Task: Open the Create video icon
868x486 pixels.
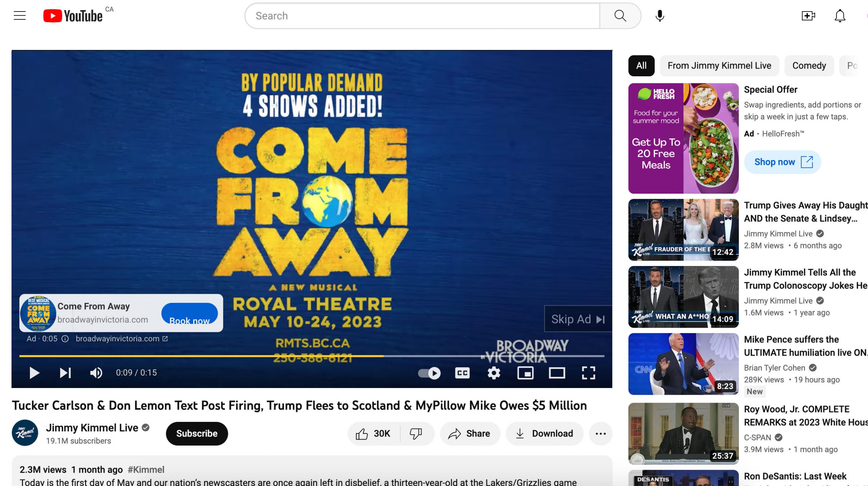Action: (x=808, y=16)
